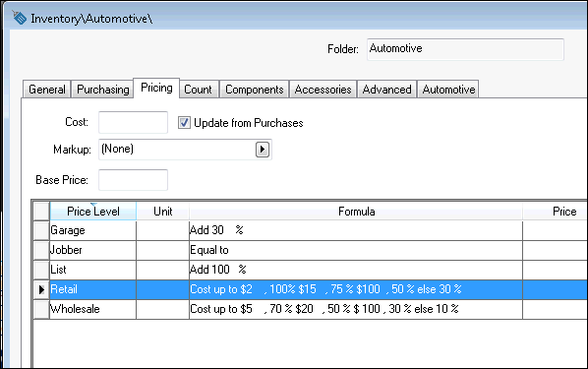Viewport: 588px width, 369px height.
Task: Click the Cost input field
Action: click(x=133, y=122)
